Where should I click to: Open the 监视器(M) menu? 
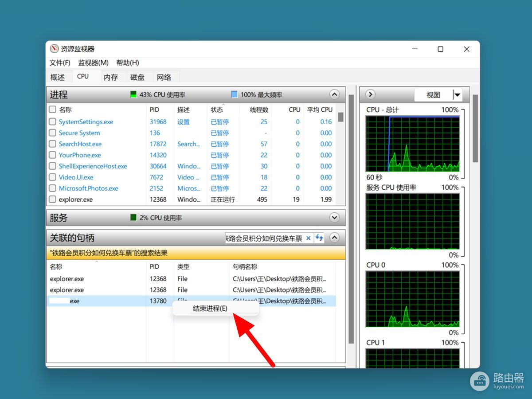point(93,63)
